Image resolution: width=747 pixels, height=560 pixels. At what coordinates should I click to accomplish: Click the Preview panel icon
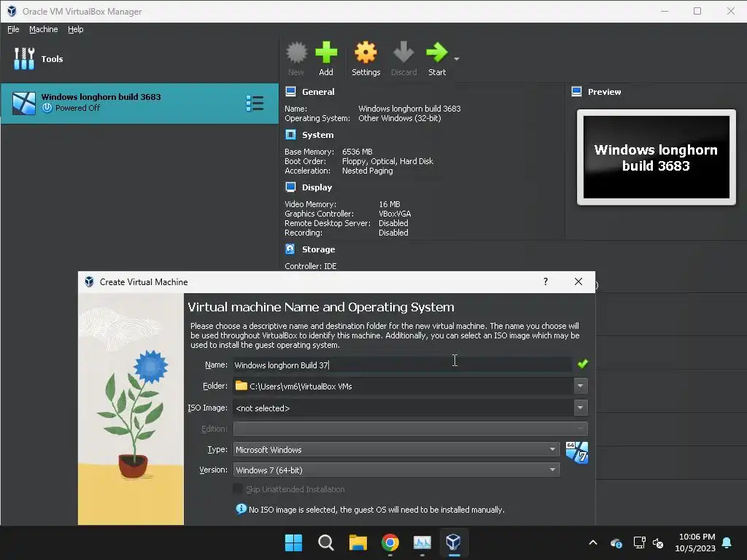576,91
